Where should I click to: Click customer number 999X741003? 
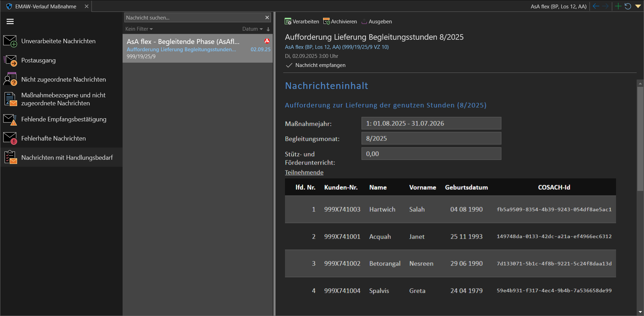coord(342,209)
